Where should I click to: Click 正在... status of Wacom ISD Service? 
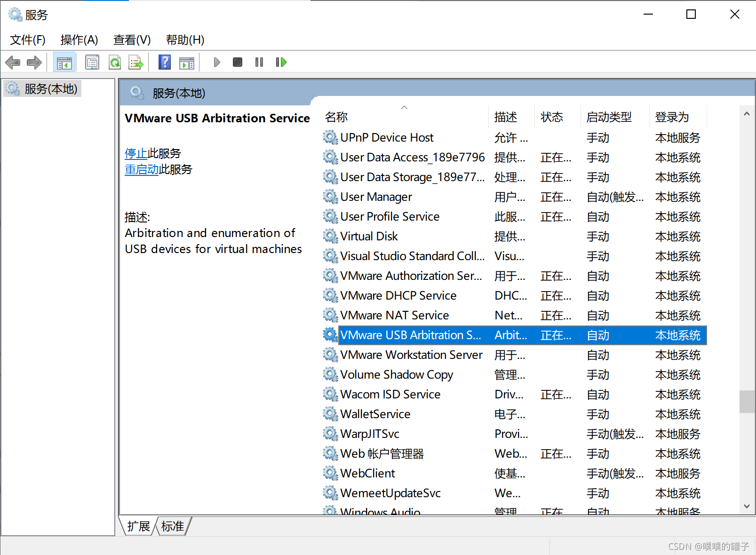coord(556,394)
